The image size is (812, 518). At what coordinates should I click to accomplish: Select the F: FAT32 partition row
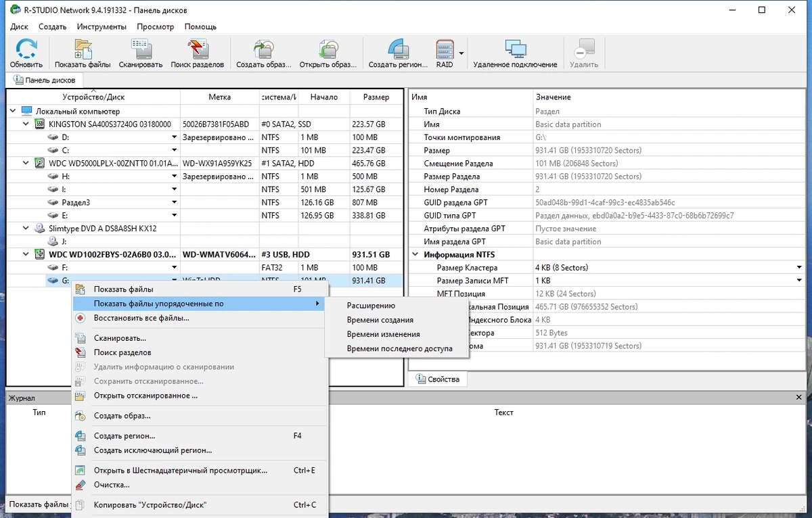pyautogui.click(x=204, y=268)
